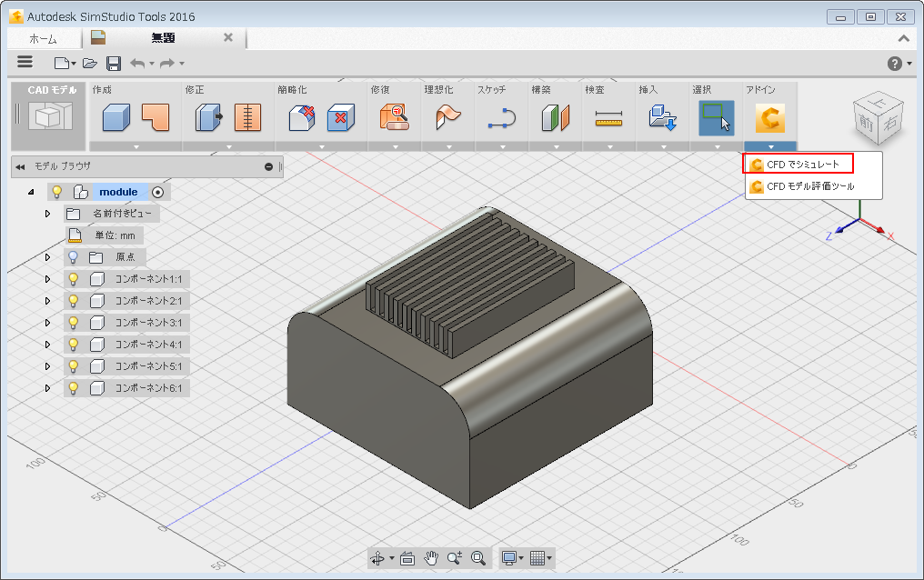Collapse the モデル ブラウザ panel with double arrows
Image resolution: width=924 pixels, height=580 pixels.
pyautogui.click(x=20, y=167)
